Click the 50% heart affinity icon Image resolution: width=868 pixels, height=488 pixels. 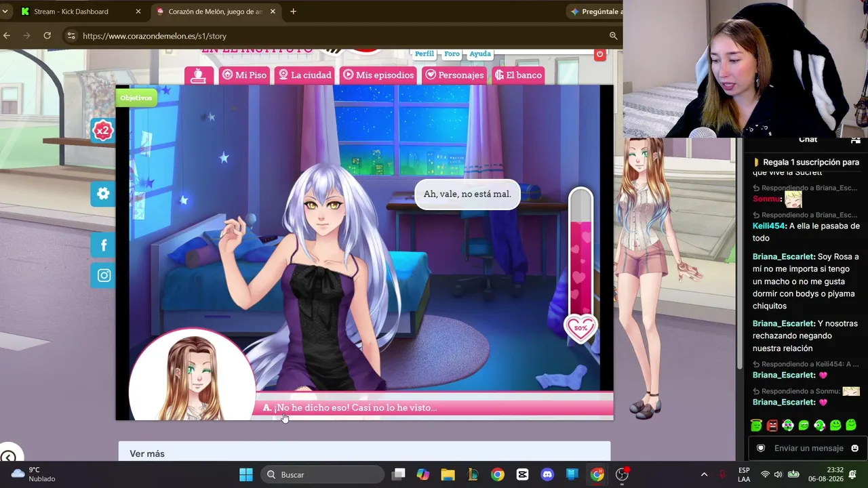pos(580,328)
